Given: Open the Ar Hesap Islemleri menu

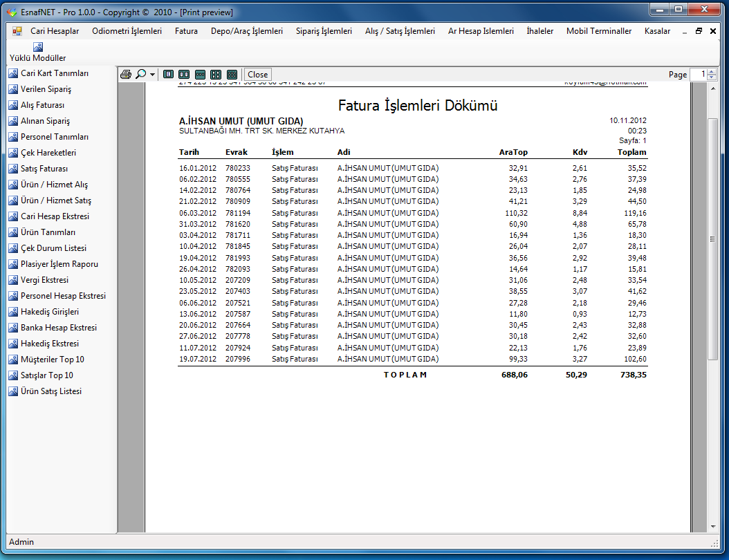Looking at the screenshot, I should tap(481, 31).
